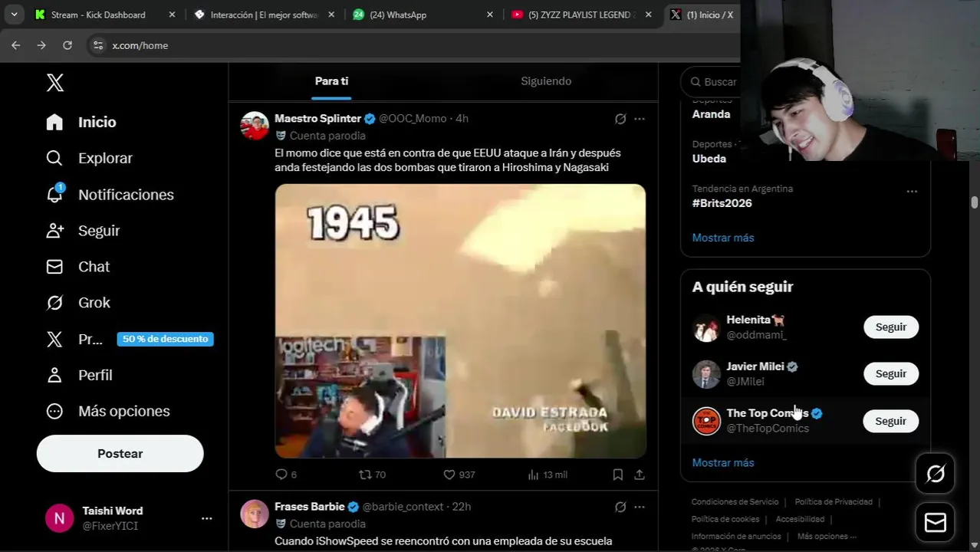Switch to the Para ti tab
This screenshot has height=552, width=980.
(331, 81)
